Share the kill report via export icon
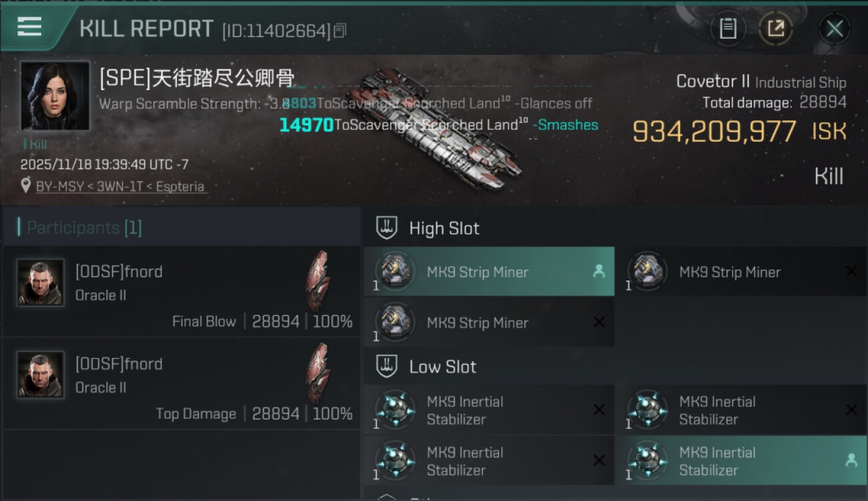Image resolution: width=868 pixels, height=501 pixels. (775, 28)
